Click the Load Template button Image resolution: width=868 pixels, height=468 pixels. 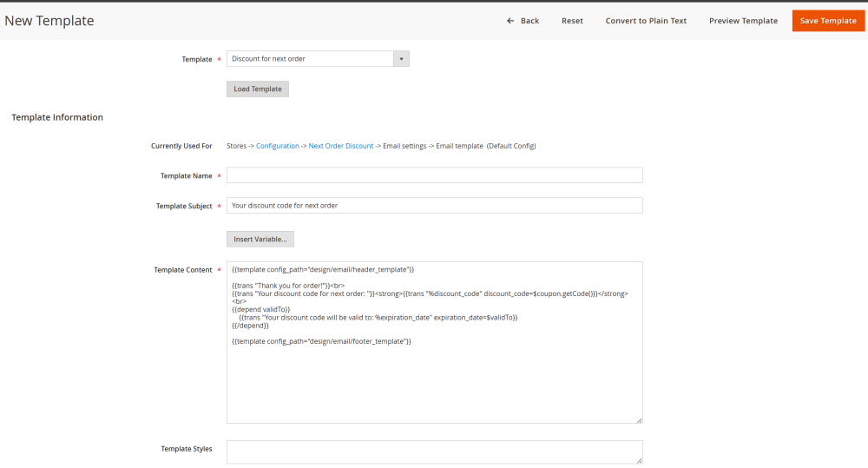coord(258,89)
